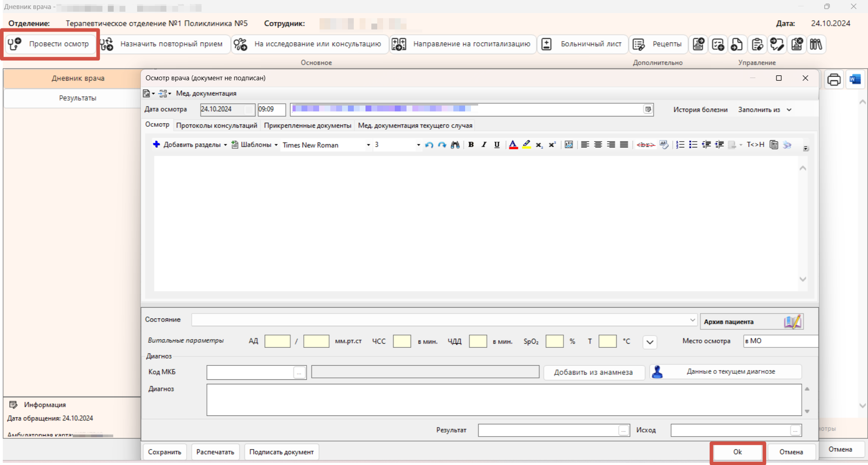Image resolution: width=868 pixels, height=465 pixels.
Task: Justify text alignment
Action: pos(624,145)
